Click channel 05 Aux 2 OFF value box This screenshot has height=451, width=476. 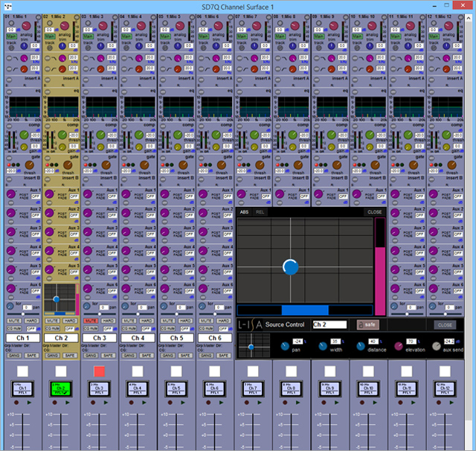tap(189, 215)
